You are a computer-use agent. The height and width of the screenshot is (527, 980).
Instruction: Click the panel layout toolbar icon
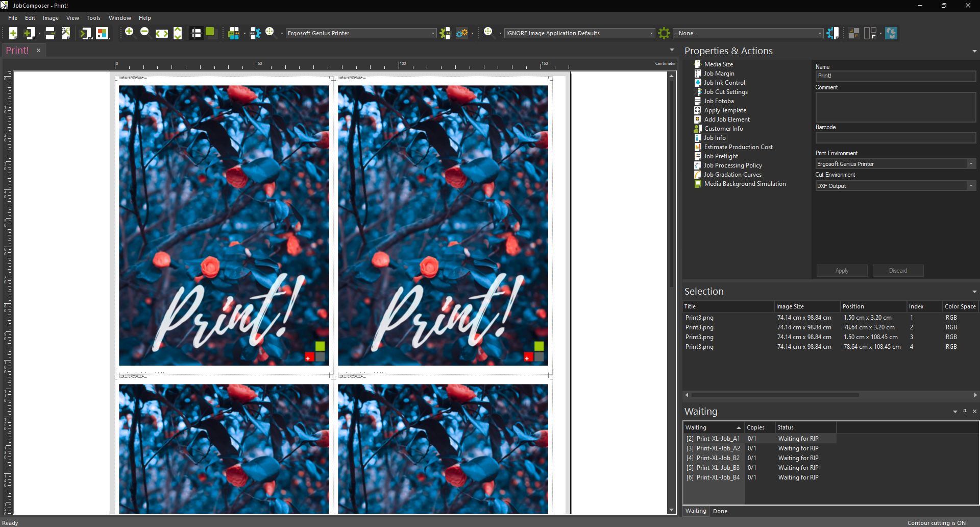pos(870,33)
